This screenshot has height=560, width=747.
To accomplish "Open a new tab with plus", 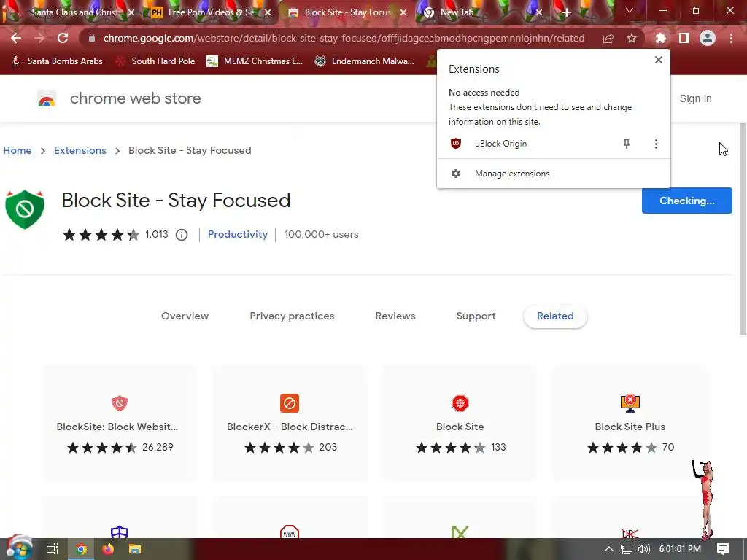I will tap(566, 12).
